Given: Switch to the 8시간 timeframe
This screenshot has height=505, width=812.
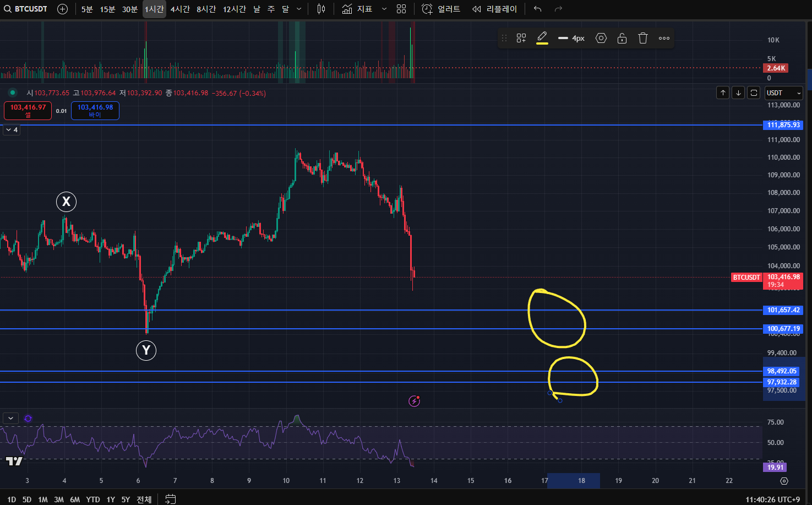Looking at the screenshot, I should coord(206,9).
